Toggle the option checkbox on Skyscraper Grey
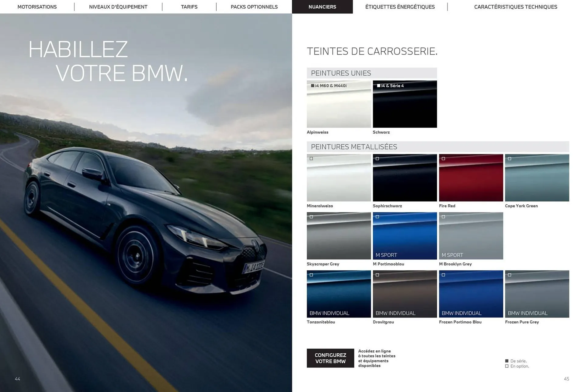 (311, 217)
